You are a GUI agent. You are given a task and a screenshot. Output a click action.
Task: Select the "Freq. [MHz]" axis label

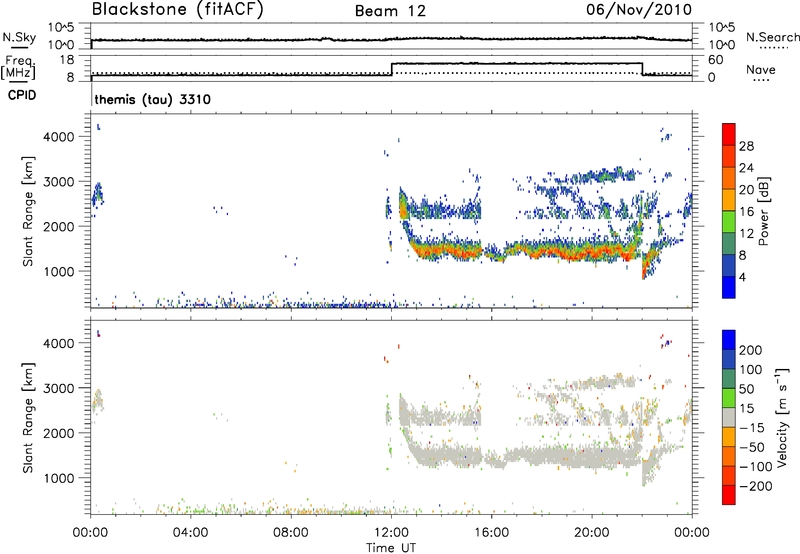(x=19, y=67)
